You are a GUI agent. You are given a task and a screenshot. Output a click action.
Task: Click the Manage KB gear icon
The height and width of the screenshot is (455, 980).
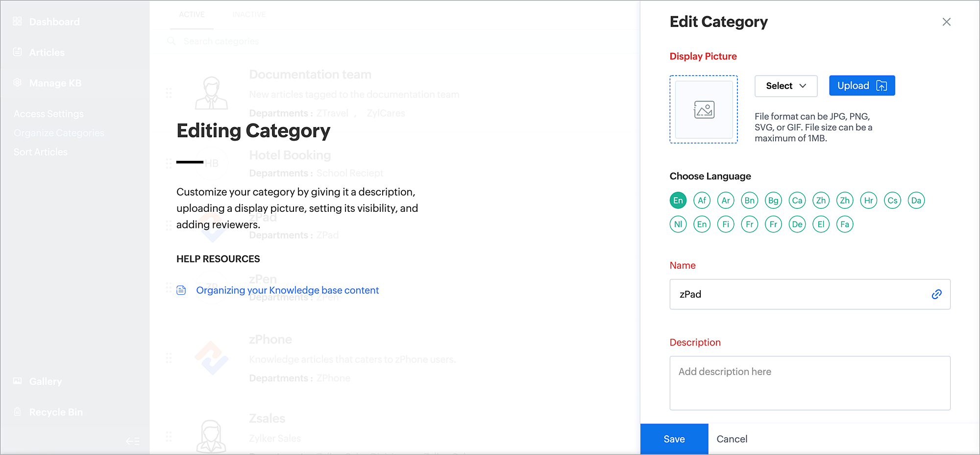pos(17,82)
